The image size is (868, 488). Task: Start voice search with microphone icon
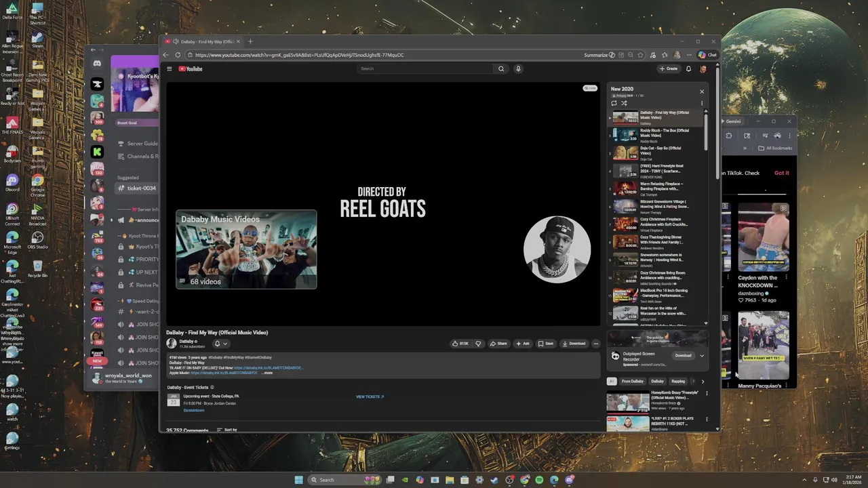pyautogui.click(x=518, y=68)
